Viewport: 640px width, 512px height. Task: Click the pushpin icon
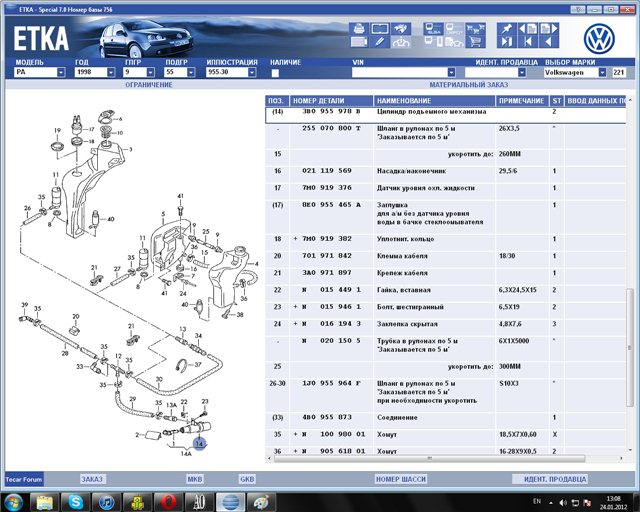(507, 29)
